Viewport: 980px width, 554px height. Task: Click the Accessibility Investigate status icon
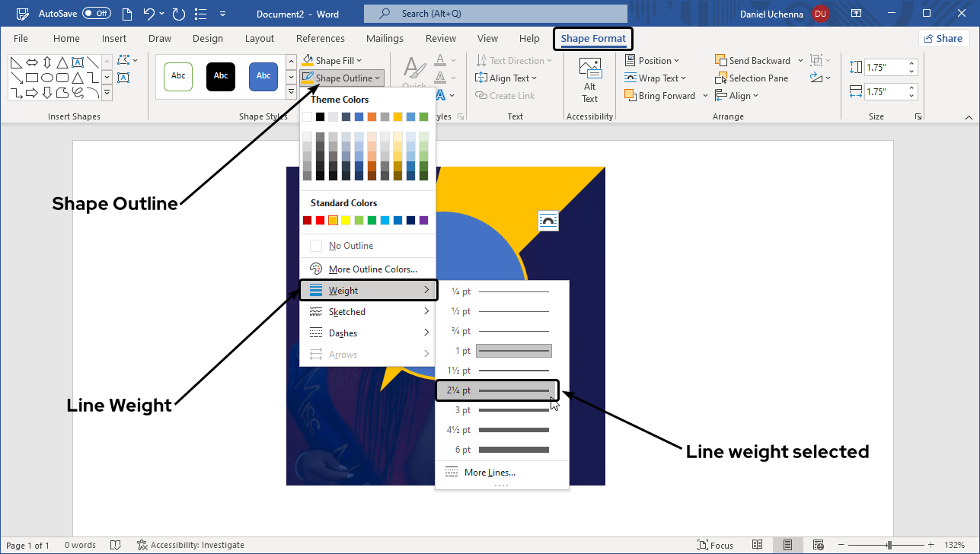point(142,545)
